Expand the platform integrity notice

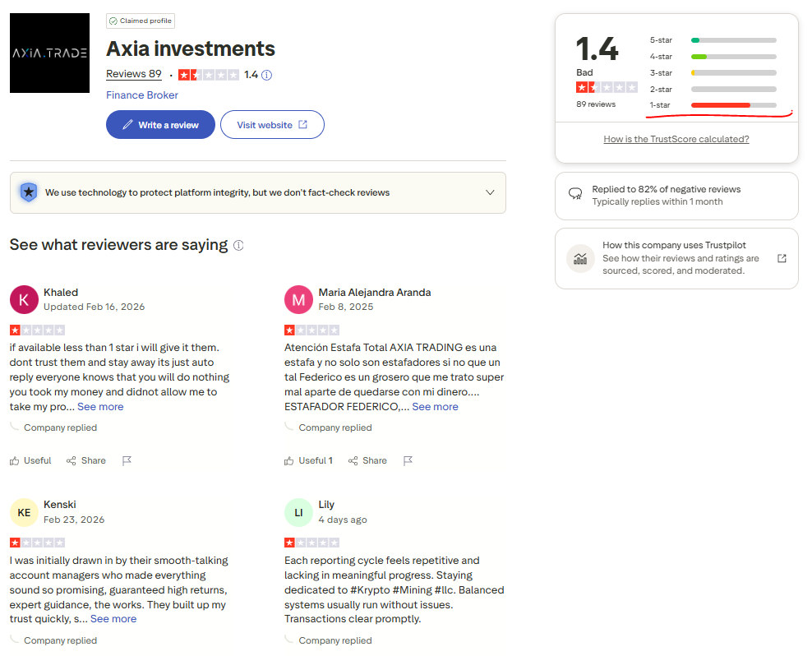click(490, 192)
